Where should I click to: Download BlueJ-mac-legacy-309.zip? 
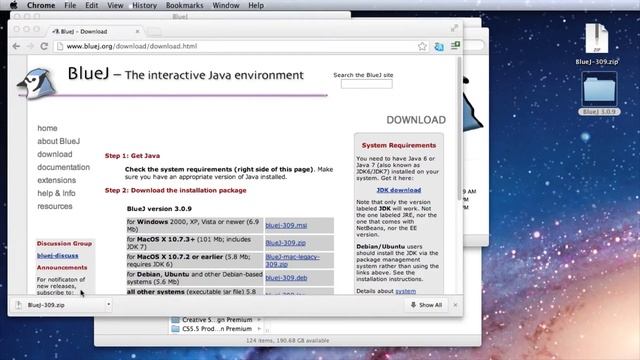pos(292,260)
